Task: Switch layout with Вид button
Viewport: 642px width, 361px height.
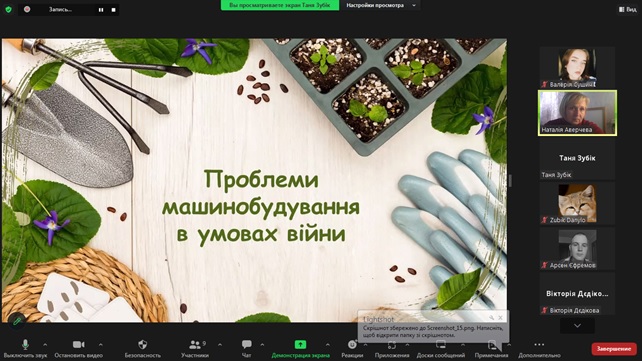Action: [x=627, y=9]
